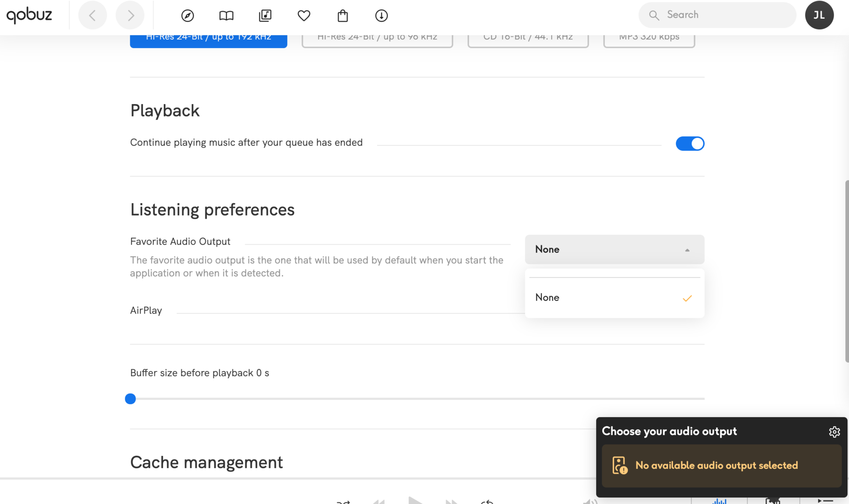Click the search magnifier icon
849x504 pixels.
[654, 15]
